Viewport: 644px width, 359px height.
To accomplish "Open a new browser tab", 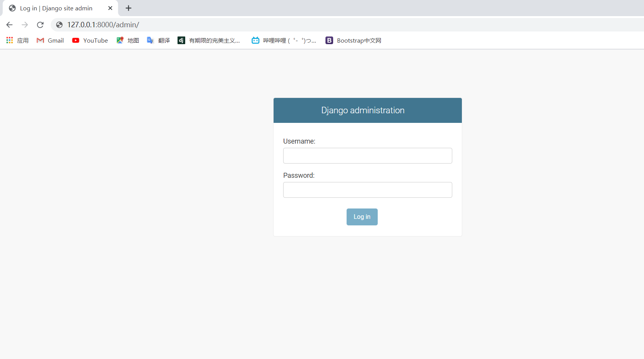I will (128, 8).
